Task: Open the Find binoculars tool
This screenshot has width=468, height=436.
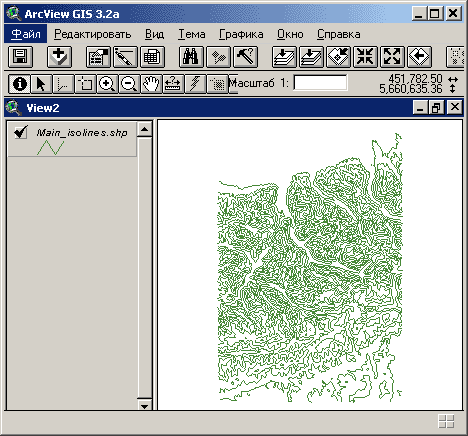Action: [x=191, y=57]
